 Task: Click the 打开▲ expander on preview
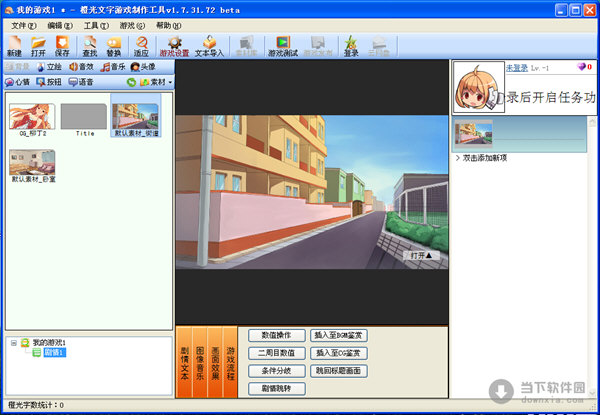coord(421,256)
